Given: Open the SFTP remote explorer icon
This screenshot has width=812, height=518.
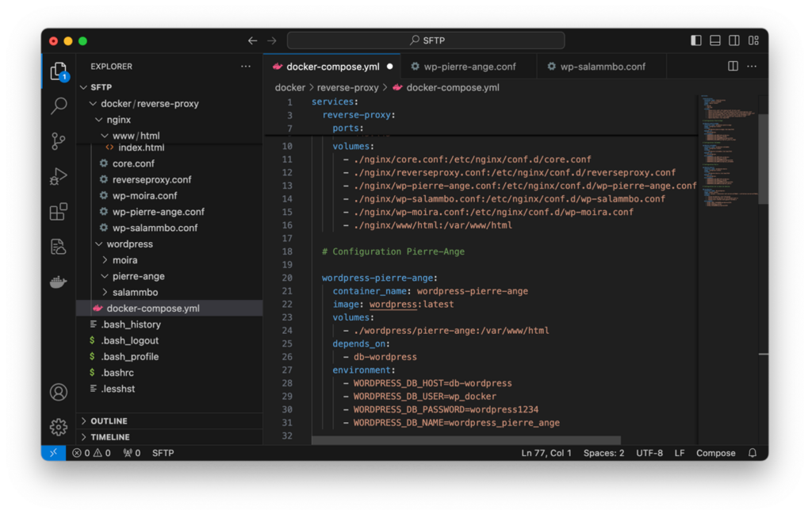Looking at the screenshot, I should point(59,247).
